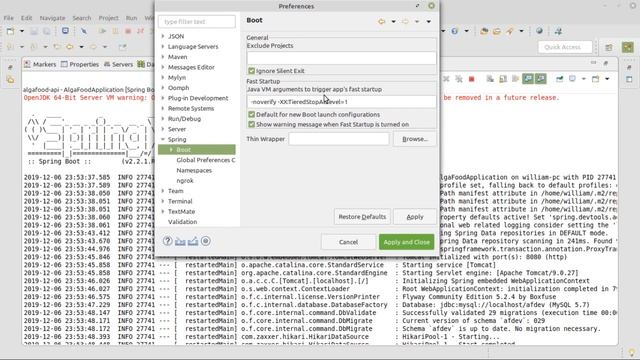Click the New wizard icon in Eclipse toolbar
The image size is (640, 360).
(11, 31)
